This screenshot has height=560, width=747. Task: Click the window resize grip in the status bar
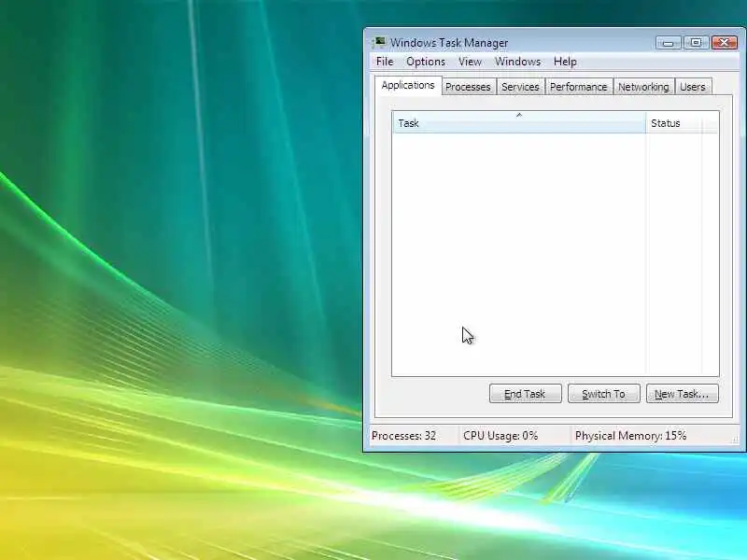735,439
